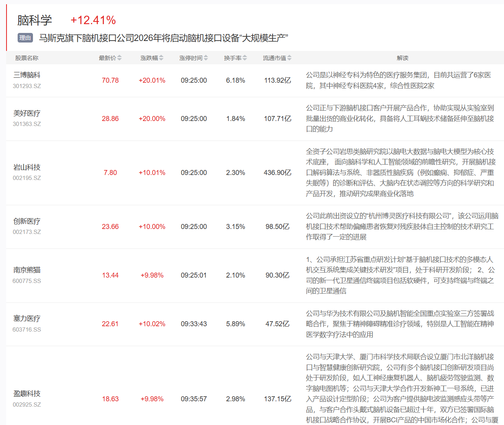Toggle sort on 涨停时间 column

tap(206, 58)
